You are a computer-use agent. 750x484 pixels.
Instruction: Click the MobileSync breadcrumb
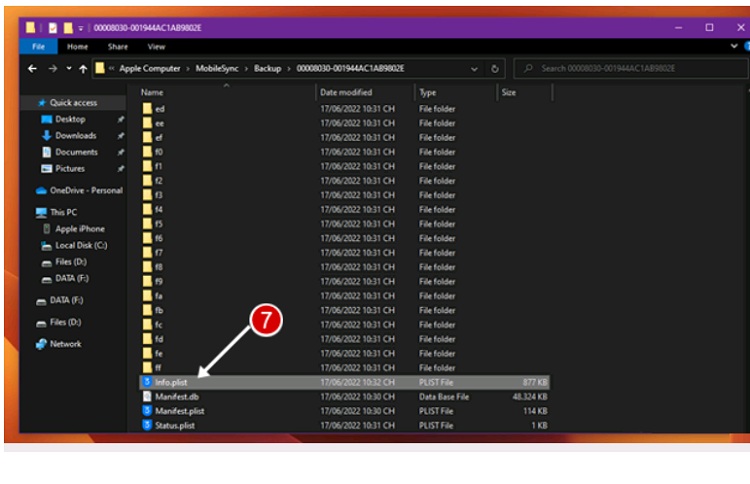(217, 68)
